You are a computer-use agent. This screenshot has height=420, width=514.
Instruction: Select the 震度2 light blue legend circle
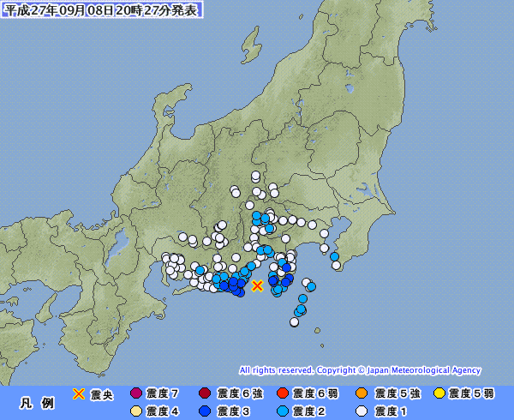pos(282,411)
